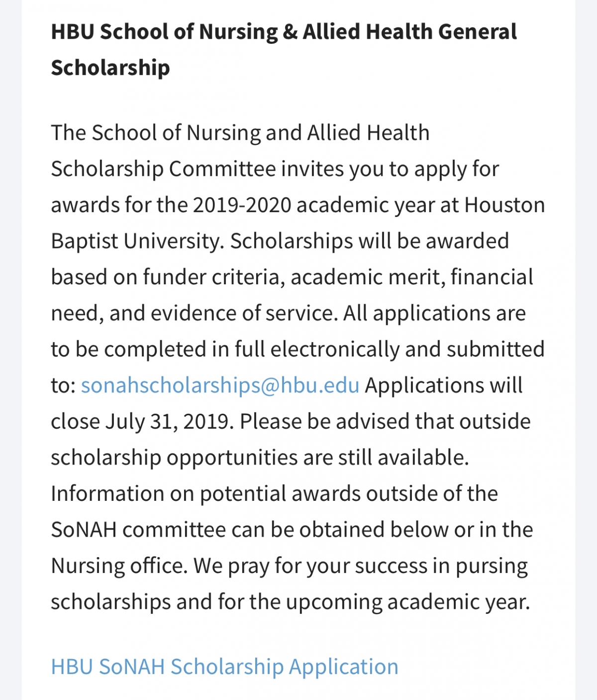Image resolution: width=597 pixels, height=700 pixels.
Task: Open the sonahscholarships@hbu.edu email link
Action: click(x=220, y=386)
